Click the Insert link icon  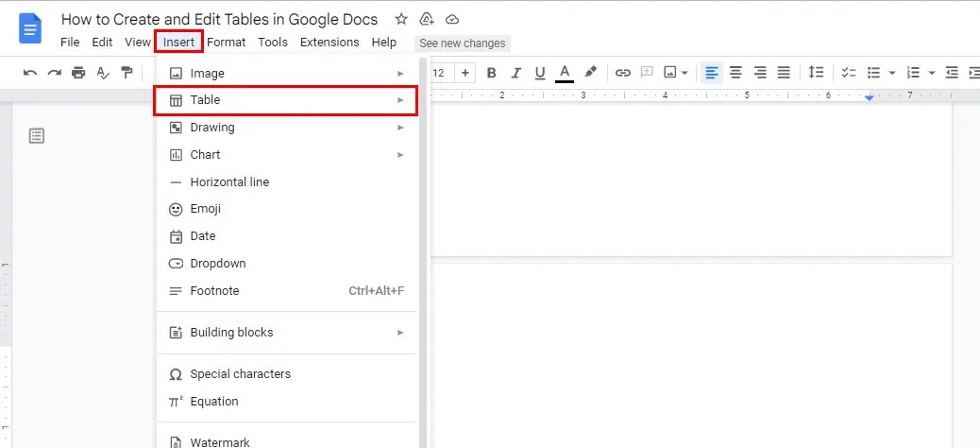pos(622,73)
